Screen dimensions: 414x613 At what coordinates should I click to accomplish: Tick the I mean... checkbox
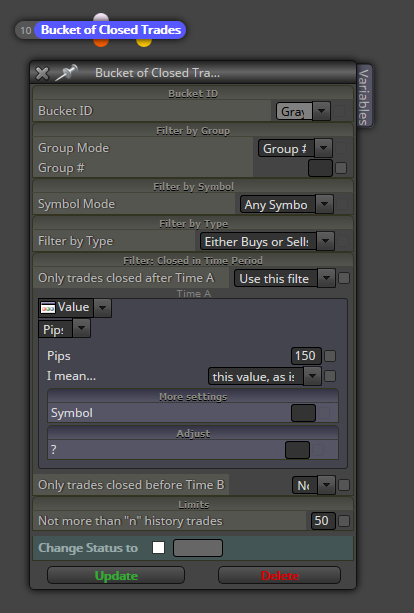330,376
